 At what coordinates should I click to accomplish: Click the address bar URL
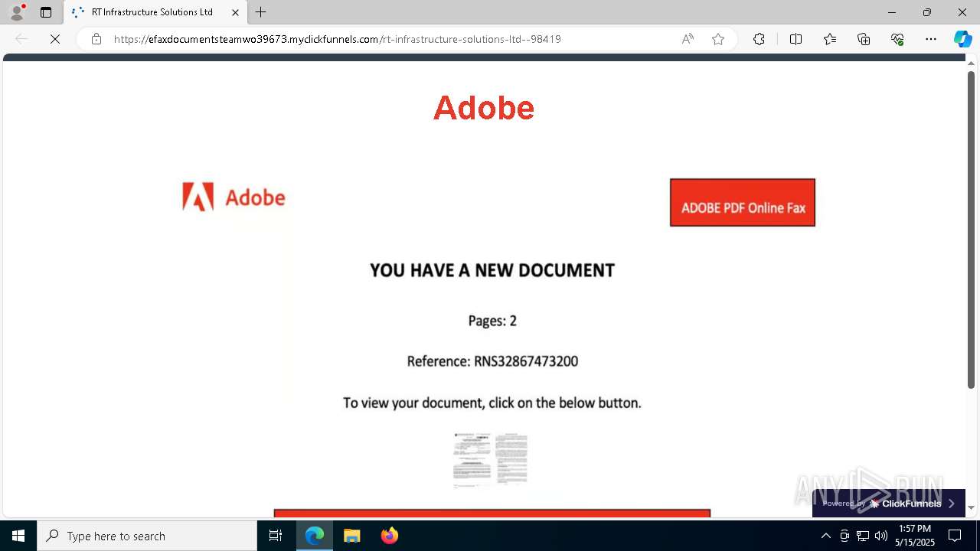(x=338, y=39)
